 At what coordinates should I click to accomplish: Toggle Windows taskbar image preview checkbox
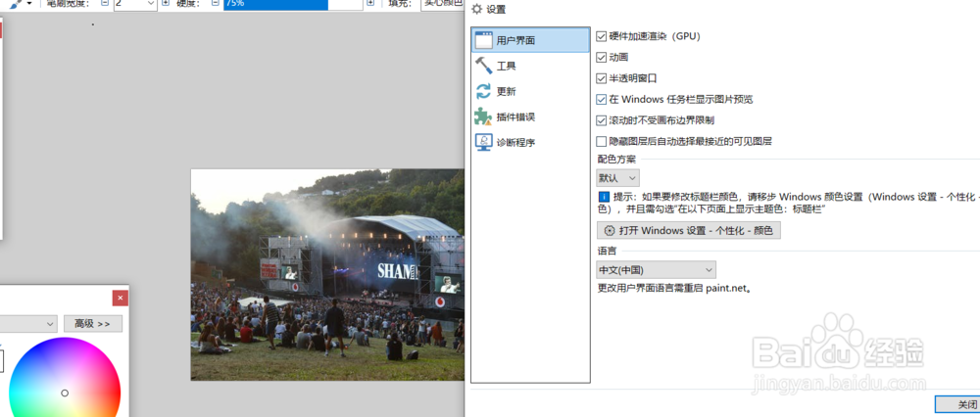[602, 99]
